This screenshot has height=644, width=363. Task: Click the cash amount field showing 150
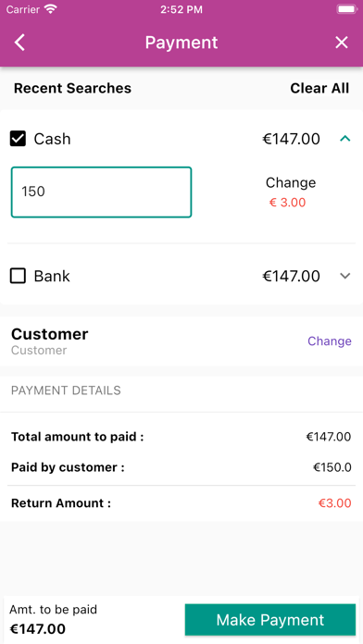(x=101, y=192)
